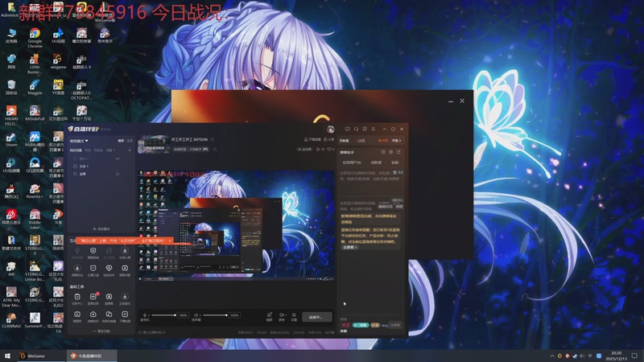Open the 录制 dropdown arrow
Viewport: 644px width, 362px height.
click(x=285, y=315)
